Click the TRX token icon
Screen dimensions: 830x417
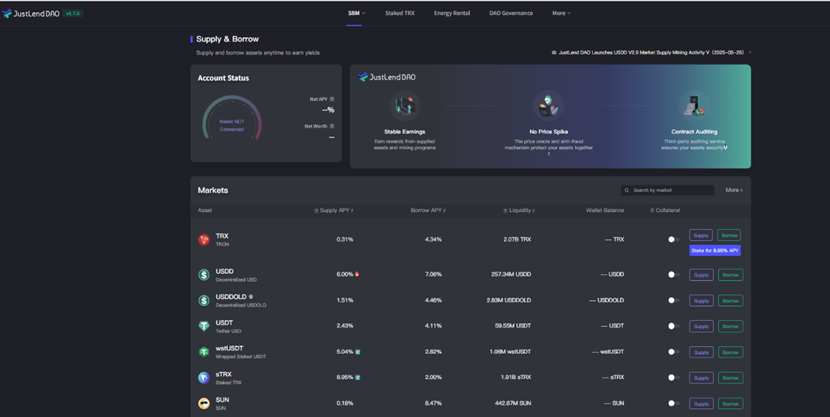pos(204,240)
